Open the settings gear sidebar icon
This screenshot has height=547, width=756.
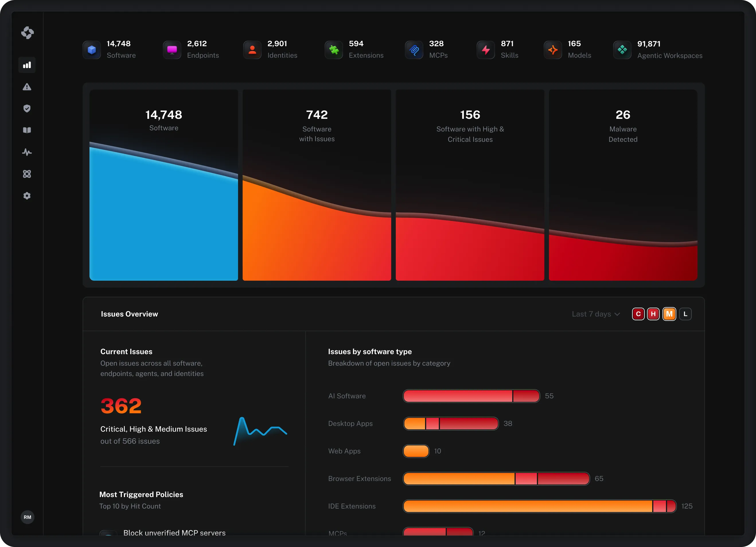click(27, 196)
